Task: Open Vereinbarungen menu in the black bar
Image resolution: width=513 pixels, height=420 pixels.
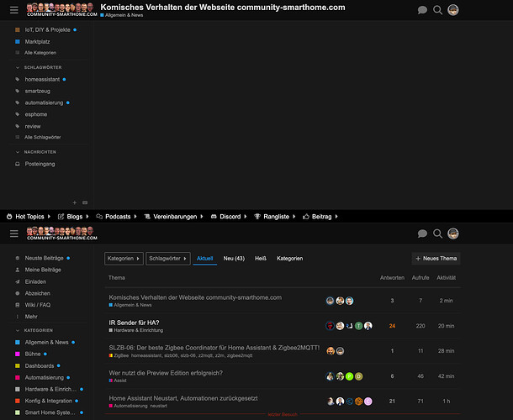Action: click(x=174, y=217)
